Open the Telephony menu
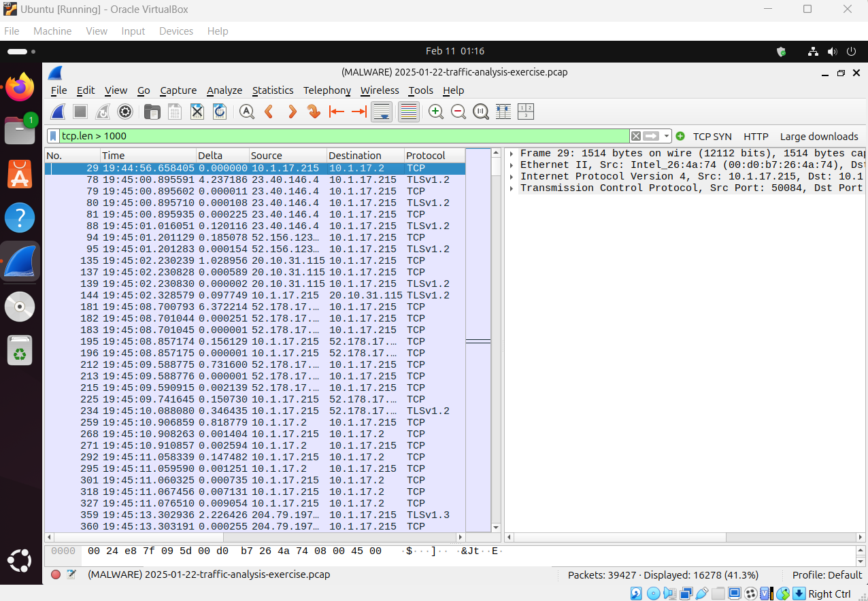868x601 pixels. [327, 90]
